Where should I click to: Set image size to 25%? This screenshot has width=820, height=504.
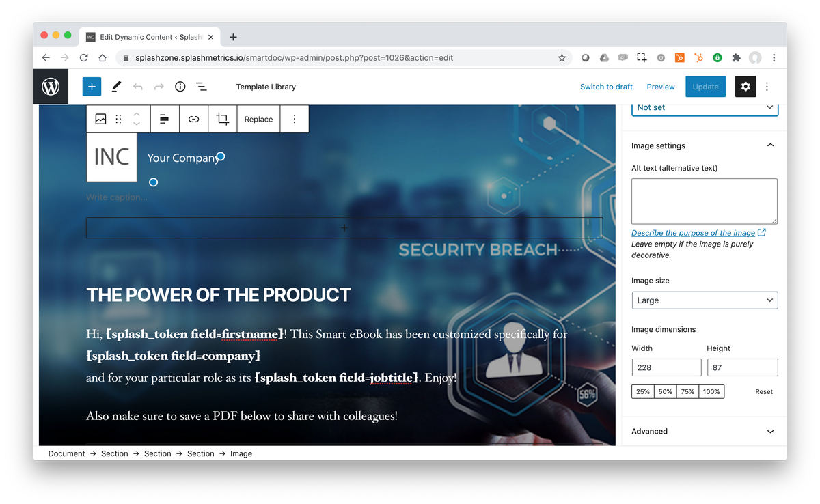643,391
